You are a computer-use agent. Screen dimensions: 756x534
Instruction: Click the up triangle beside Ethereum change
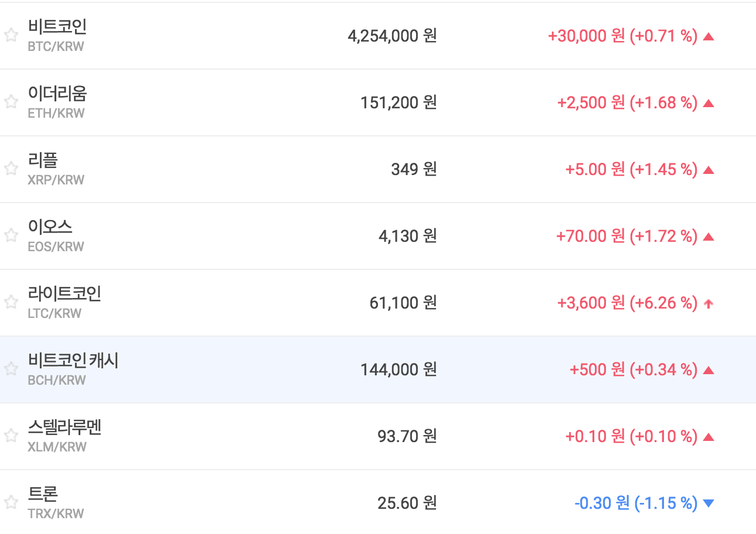click(708, 103)
